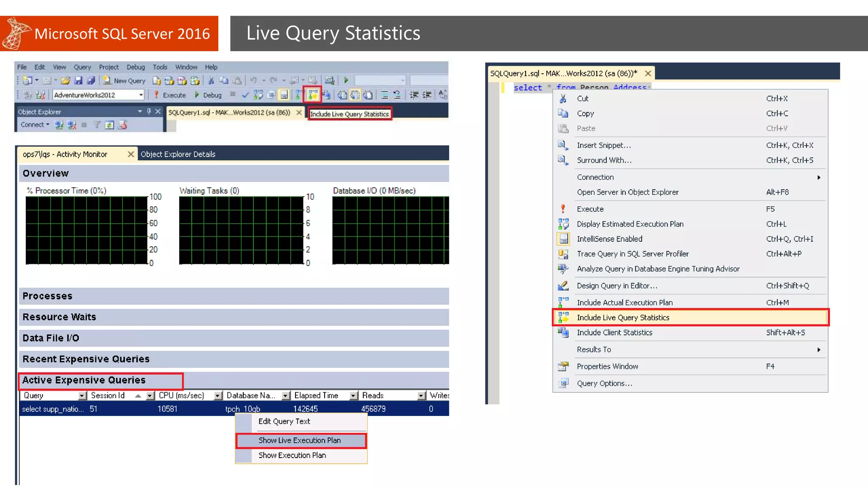The image size is (868, 488).
Task: Select Show Live Execution Plan menu item
Action: point(301,440)
